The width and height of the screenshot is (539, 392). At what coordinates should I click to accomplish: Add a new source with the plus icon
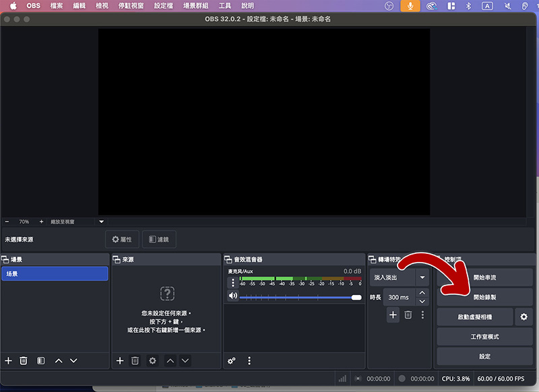[120, 361]
